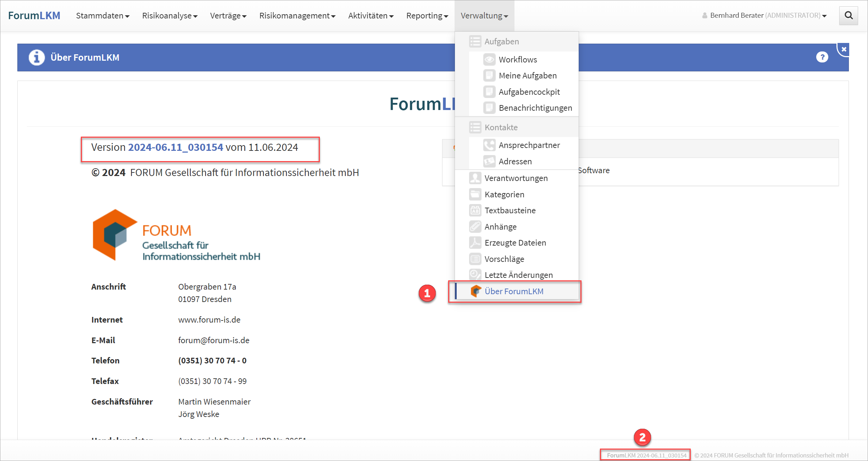
Task: Click the FORUM company logo image
Action: point(176,235)
